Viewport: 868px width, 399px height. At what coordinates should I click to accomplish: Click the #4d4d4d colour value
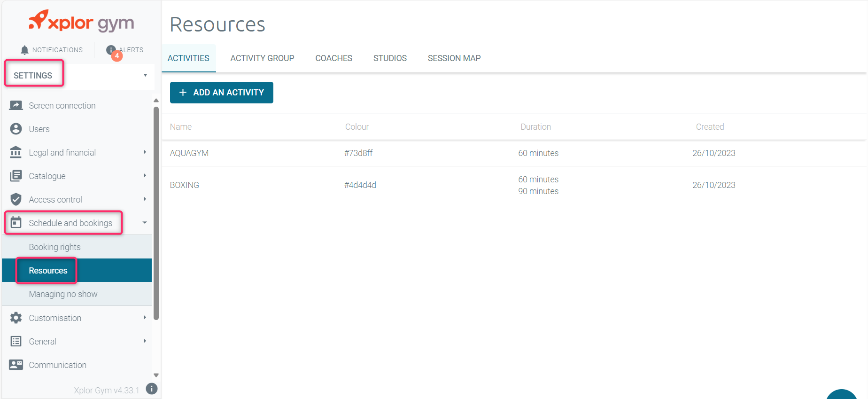[x=360, y=185]
